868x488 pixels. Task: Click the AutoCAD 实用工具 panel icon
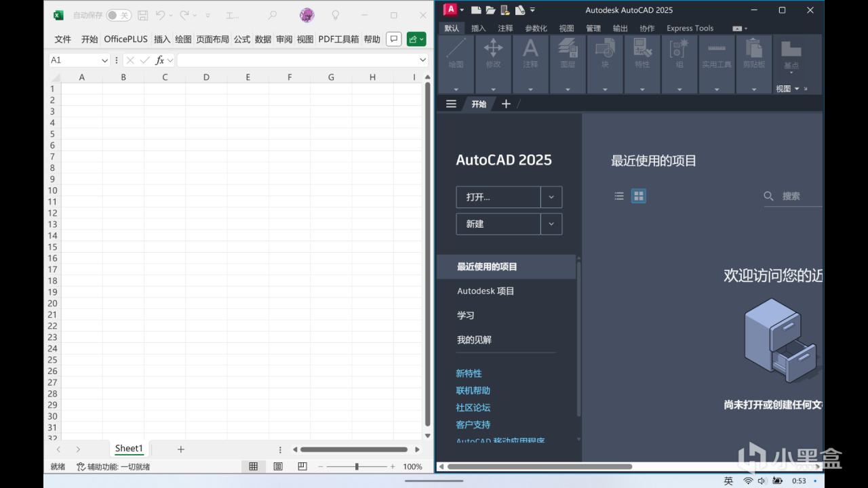coord(717,48)
